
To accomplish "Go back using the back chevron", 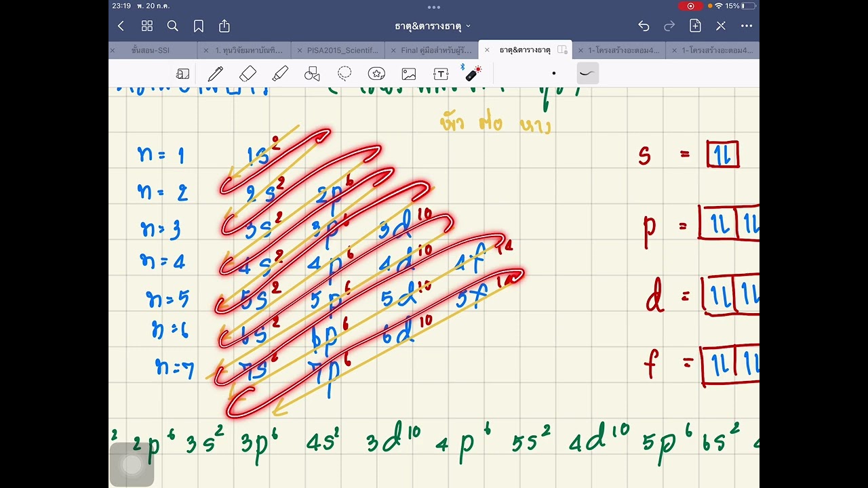I will (121, 26).
